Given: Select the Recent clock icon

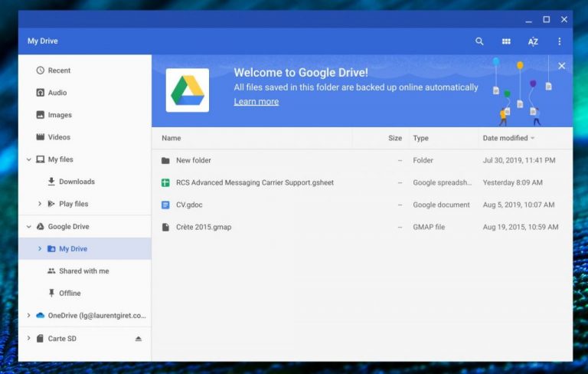Looking at the screenshot, I should tap(40, 71).
